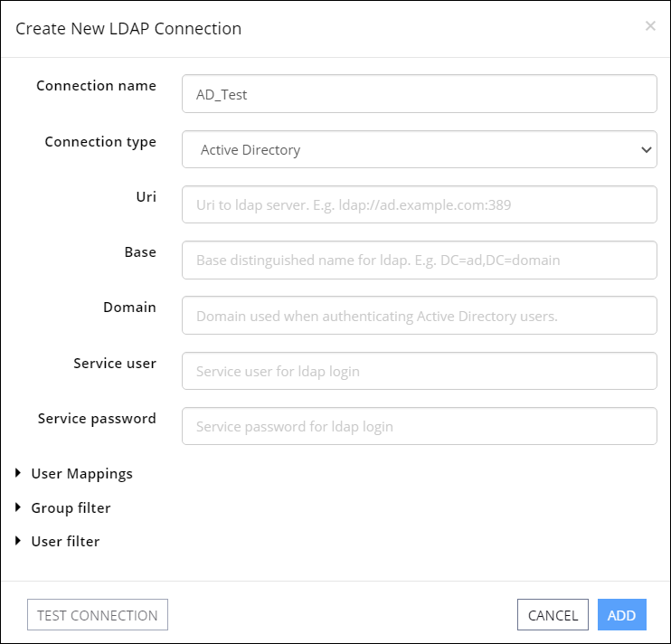Image resolution: width=671 pixels, height=644 pixels.
Task: Open the Connection type dropdown
Action: (x=419, y=149)
